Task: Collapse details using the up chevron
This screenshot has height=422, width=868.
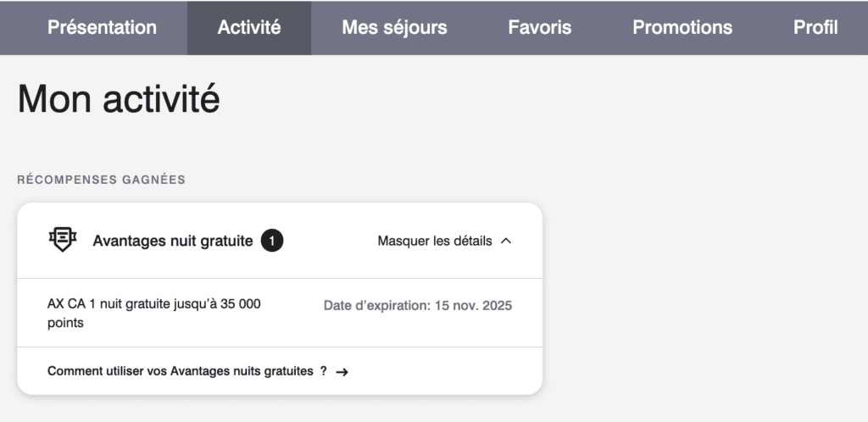Action: click(x=506, y=241)
